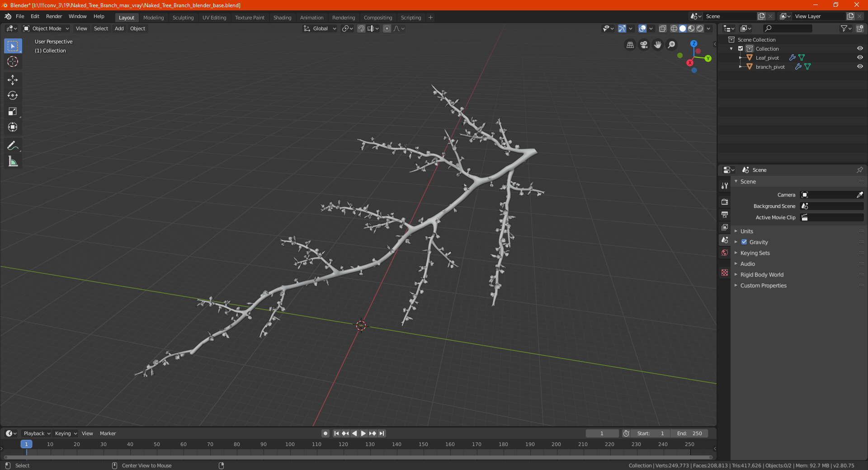The height and width of the screenshot is (470, 868).
Task: Open View Layer properties tab
Action: click(725, 227)
